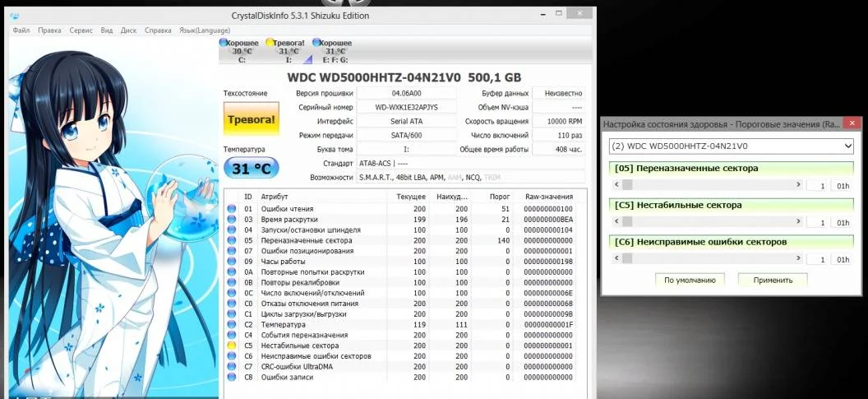Click status icon of row 0C Число включений/отключений
Viewport: 868px width, 399px height.
(x=232, y=293)
